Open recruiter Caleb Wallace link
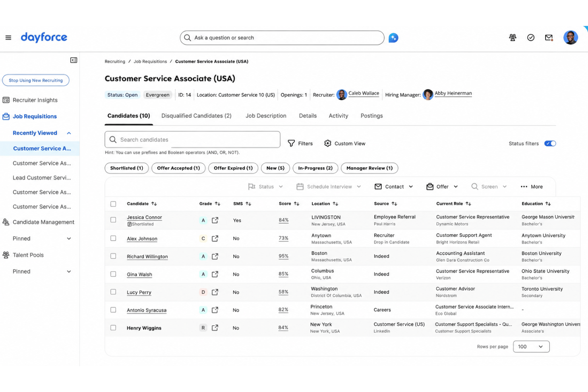The height and width of the screenshot is (392, 588). click(x=364, y=93)
